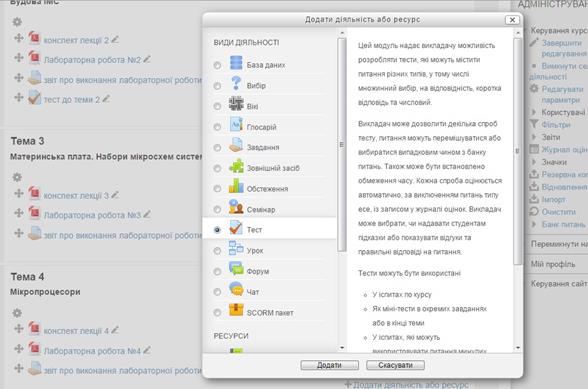Close the Додати діяльність або ресурс dialog

pos(512,20)
